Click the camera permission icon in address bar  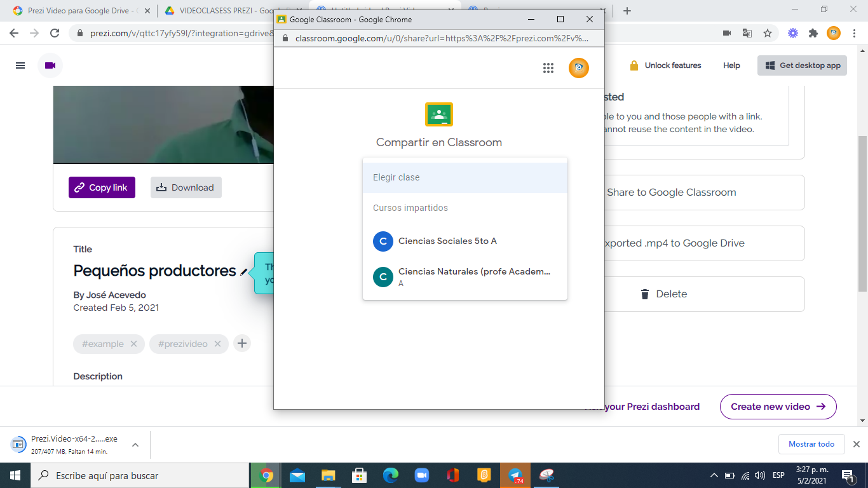(727, 33)
